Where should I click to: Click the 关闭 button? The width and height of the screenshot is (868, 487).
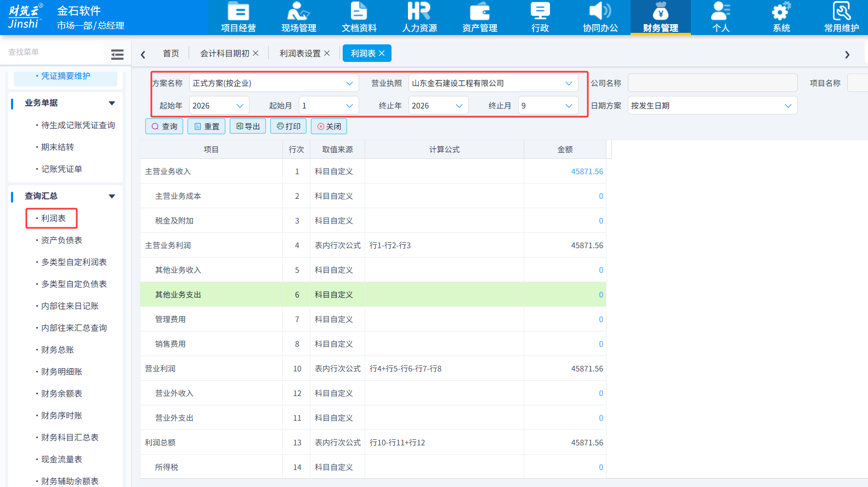tap(329, 126)
